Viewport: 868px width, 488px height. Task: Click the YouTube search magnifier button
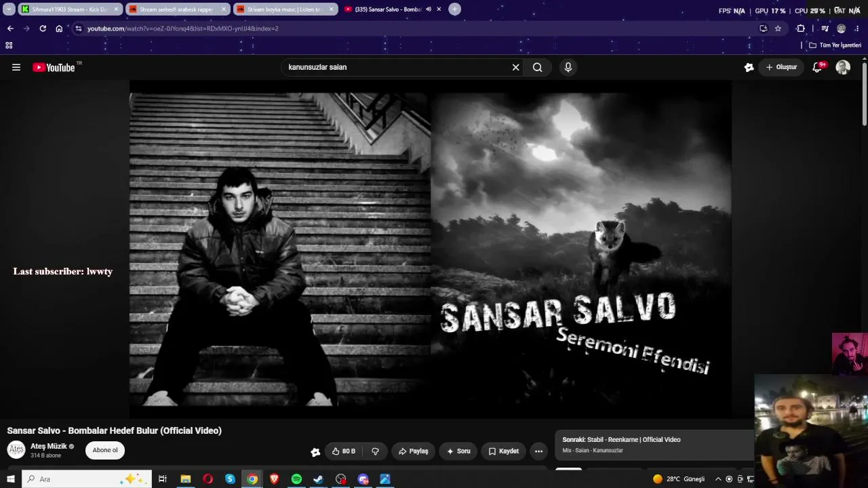coord(537,67)
